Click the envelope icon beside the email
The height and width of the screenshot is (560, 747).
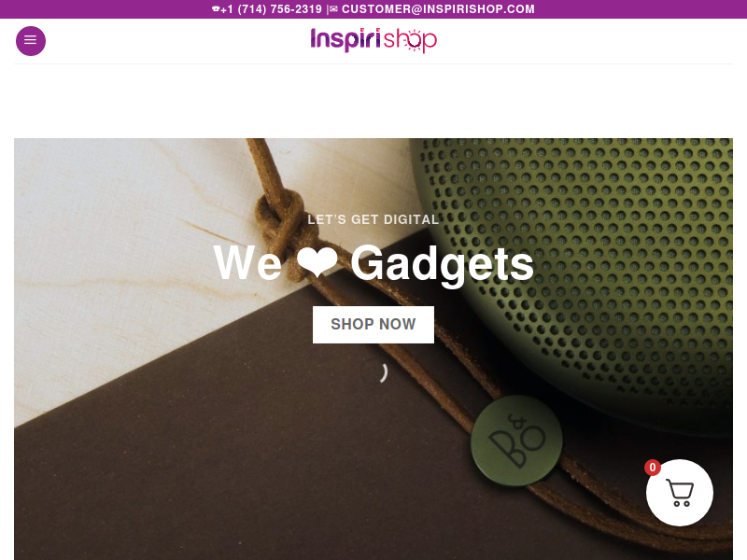[333, 9]
